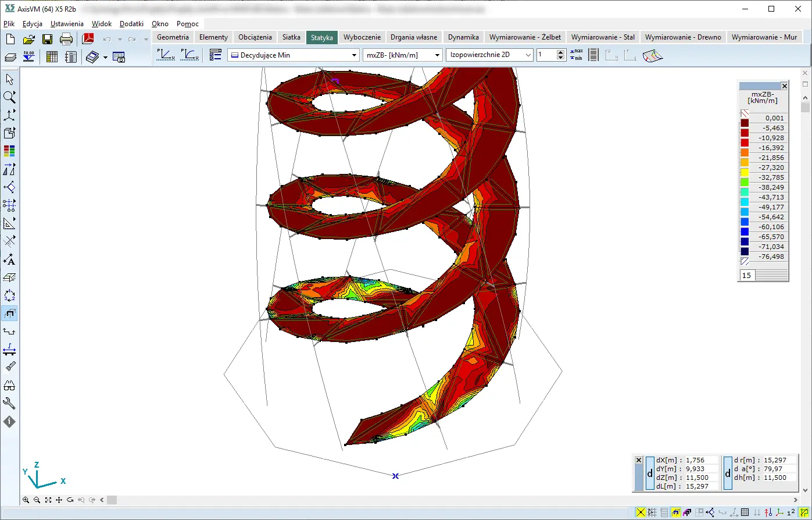Image resolution: width=812 pixels, height=520 pixels.
Task: Click the glasses display options icon
Action: point(9,386)
